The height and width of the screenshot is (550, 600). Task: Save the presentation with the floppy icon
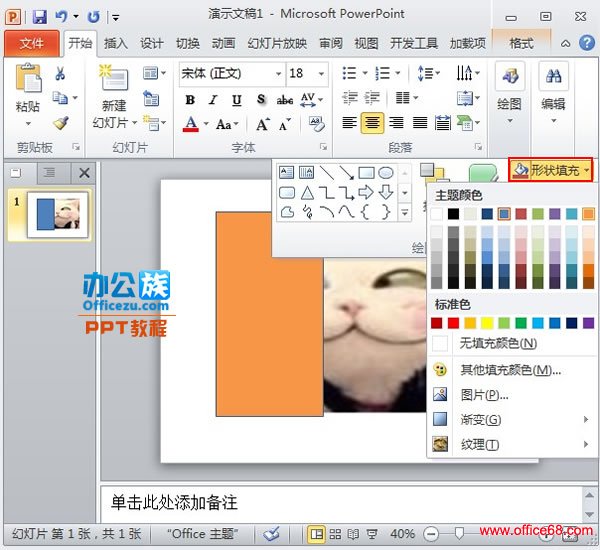40,17
